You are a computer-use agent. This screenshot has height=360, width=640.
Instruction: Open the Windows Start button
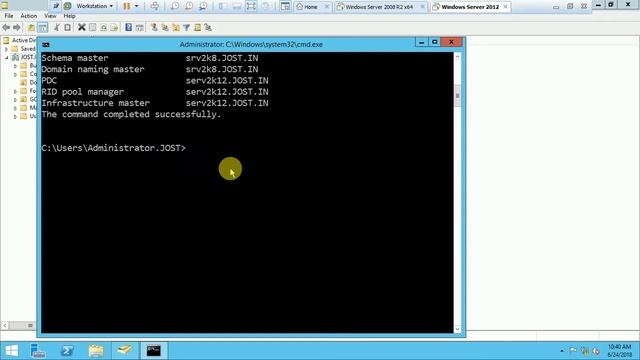coord(11,351)
